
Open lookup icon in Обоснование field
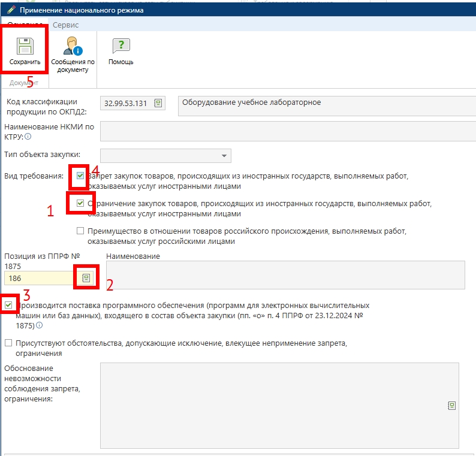[x=451, y=406]
